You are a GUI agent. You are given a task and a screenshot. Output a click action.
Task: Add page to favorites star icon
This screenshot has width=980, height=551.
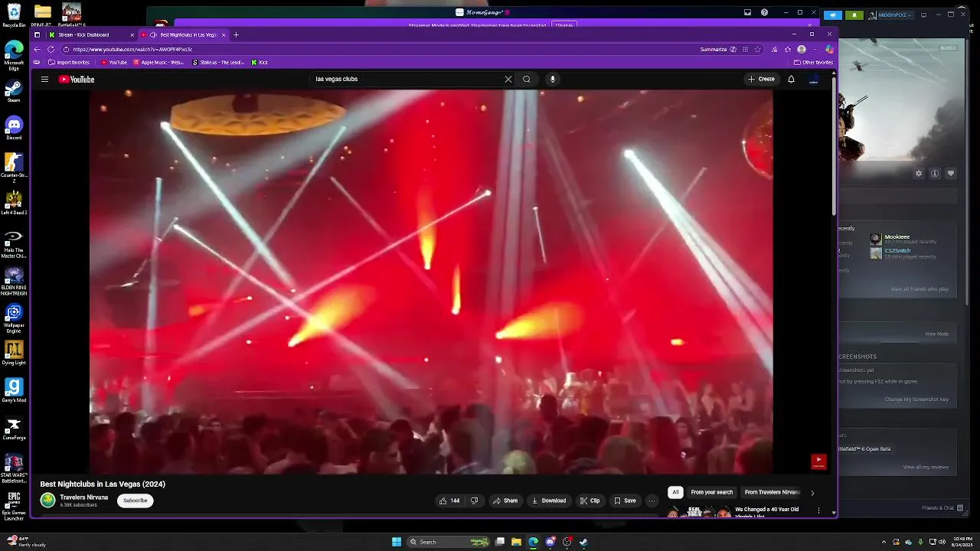tap(757, 49)
